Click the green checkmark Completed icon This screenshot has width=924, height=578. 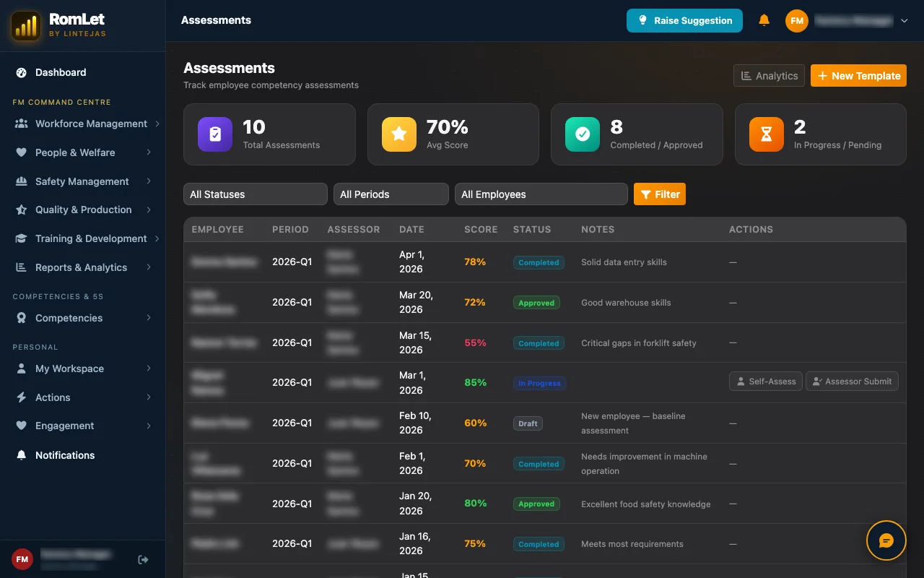click(x=583, y=134)
